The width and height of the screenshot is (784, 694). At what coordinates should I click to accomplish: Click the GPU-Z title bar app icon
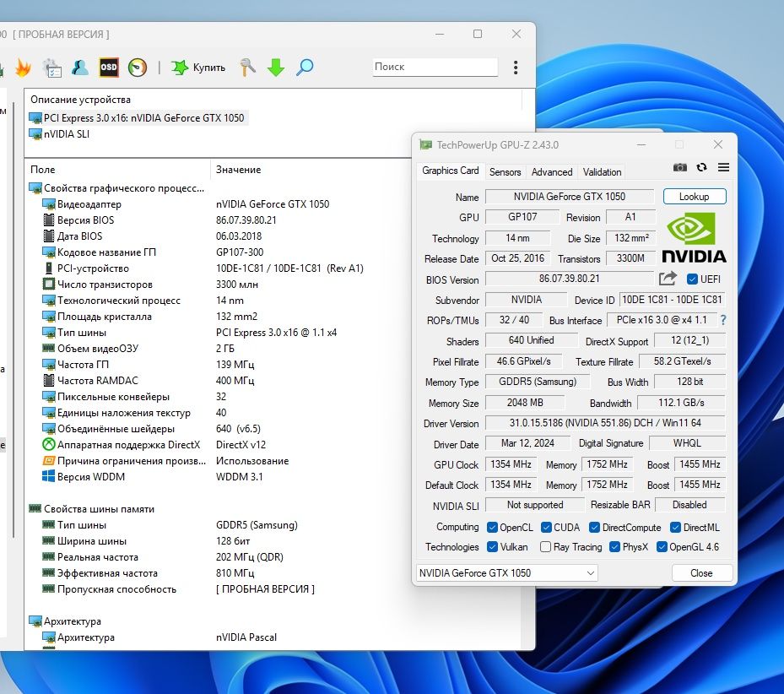(425, 145)
